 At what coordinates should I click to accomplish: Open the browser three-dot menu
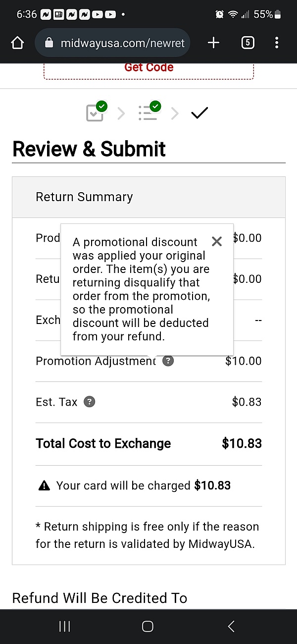(x=277, y=43)
